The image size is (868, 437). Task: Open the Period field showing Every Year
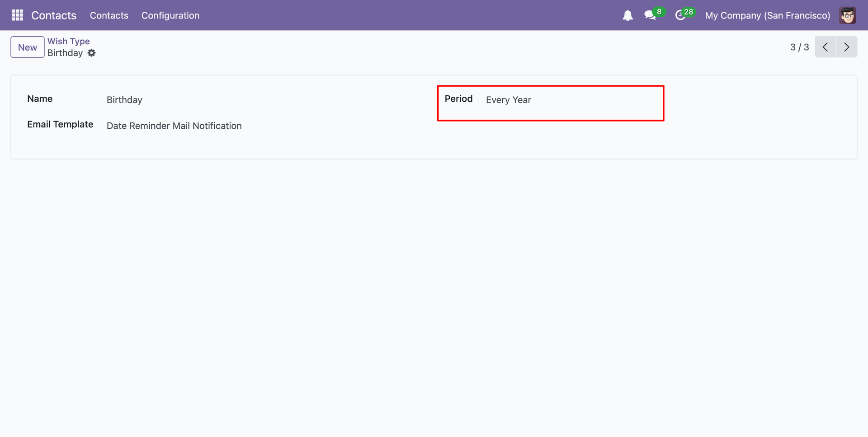click(509, 100)
